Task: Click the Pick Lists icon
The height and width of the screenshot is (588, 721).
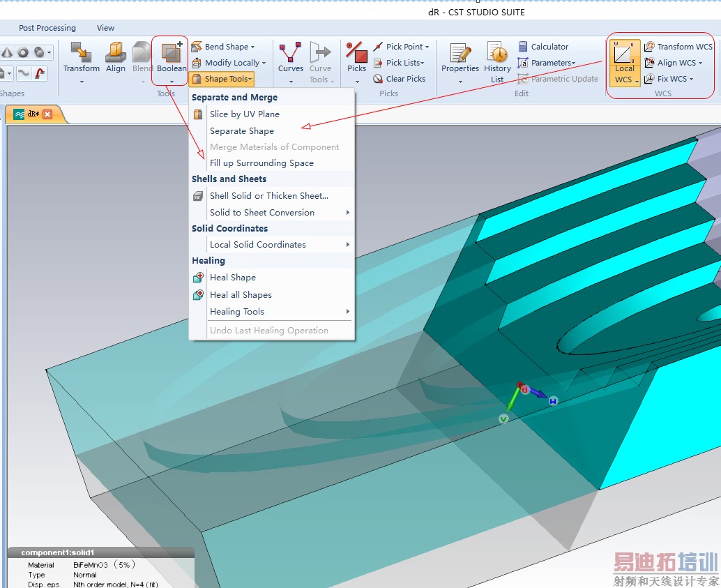Action: 378,63
